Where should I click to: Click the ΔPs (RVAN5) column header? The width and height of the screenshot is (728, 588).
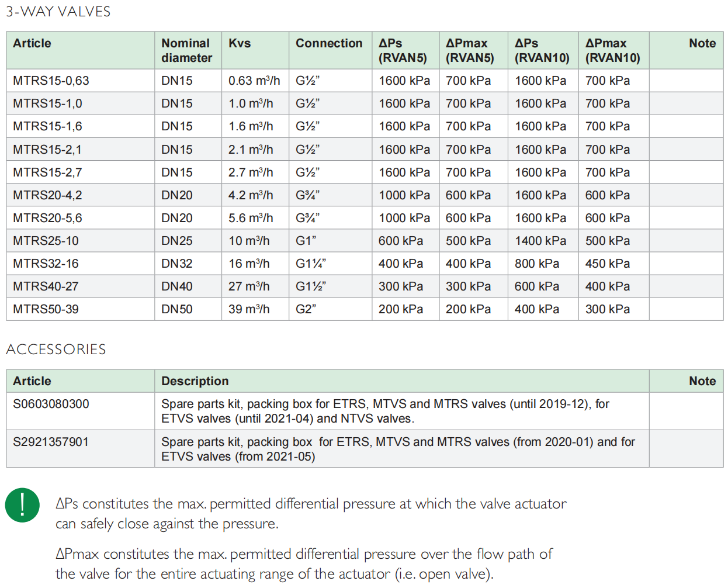[403, 50]
